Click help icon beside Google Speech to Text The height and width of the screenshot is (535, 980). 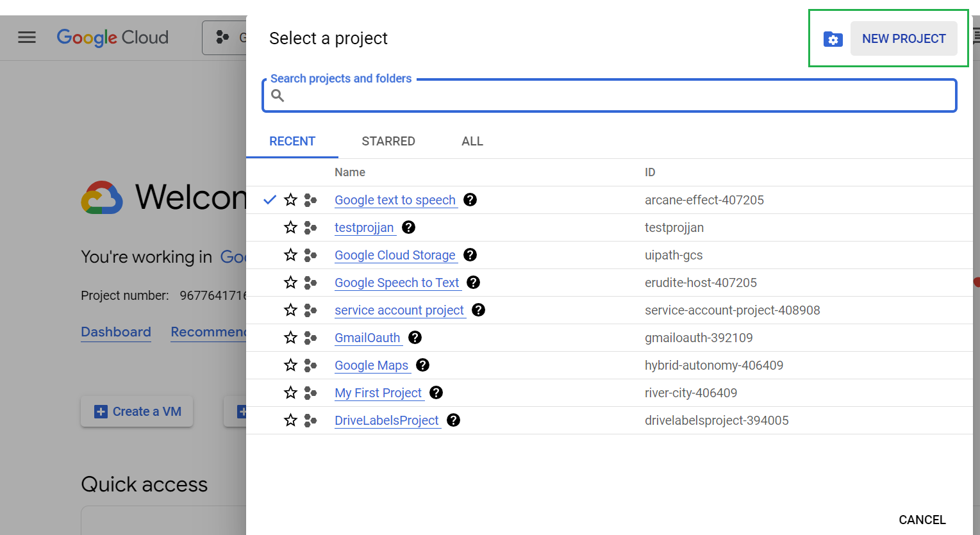(474, 283)
